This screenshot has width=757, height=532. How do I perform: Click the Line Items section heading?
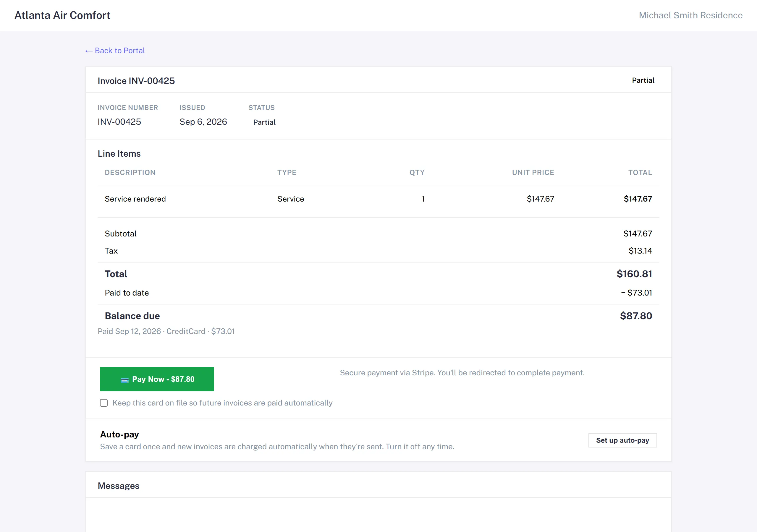point(119,154)
